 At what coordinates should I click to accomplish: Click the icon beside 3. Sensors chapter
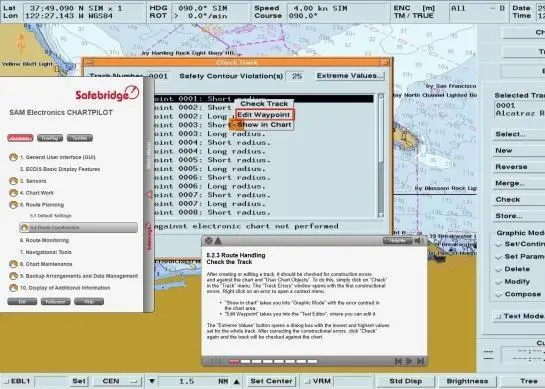coord(13,181)
